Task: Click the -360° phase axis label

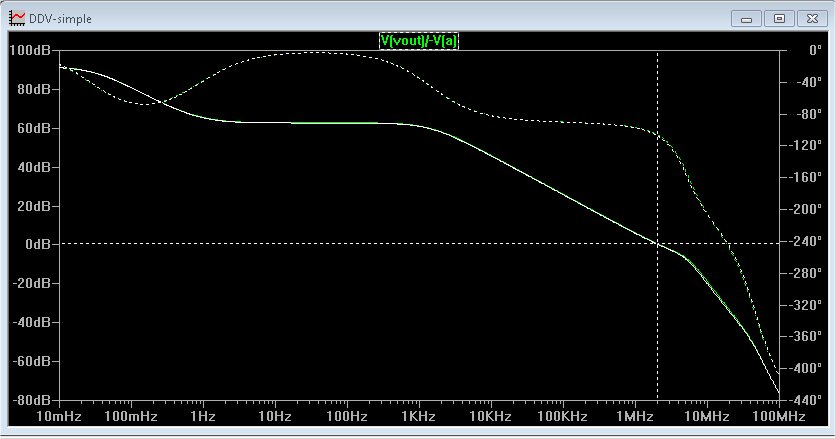Action: (x=805, y=336)
